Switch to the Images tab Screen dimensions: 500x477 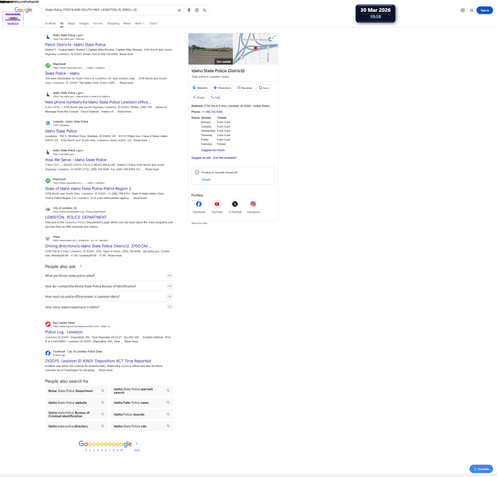point(84,24)
